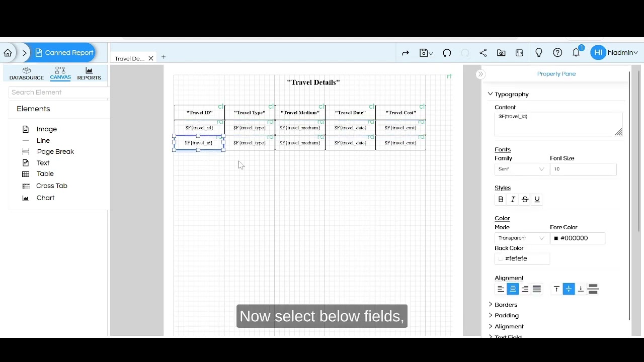This screenshot has height=362, width=644.
Task: Open the hiadmin user menu
Action: 623,53
